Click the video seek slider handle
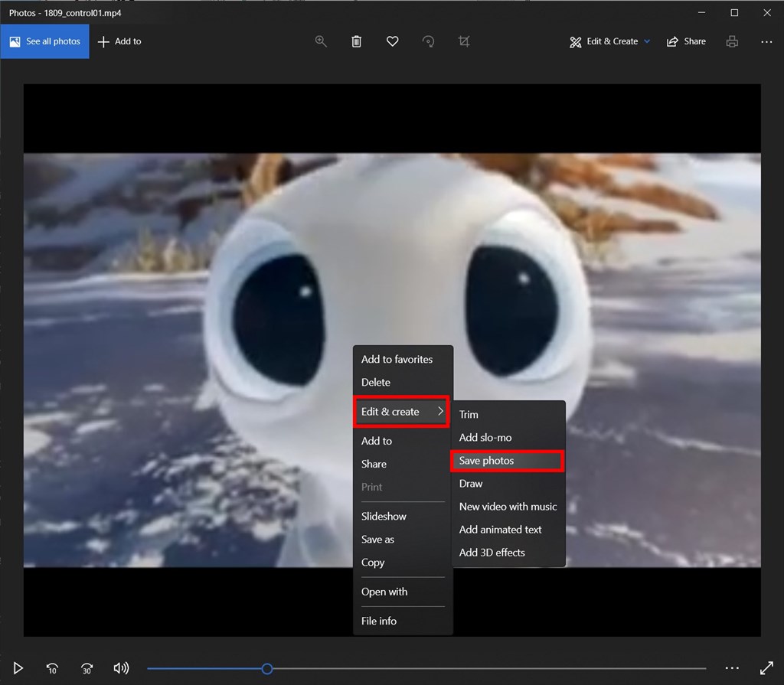 (267, 669)
